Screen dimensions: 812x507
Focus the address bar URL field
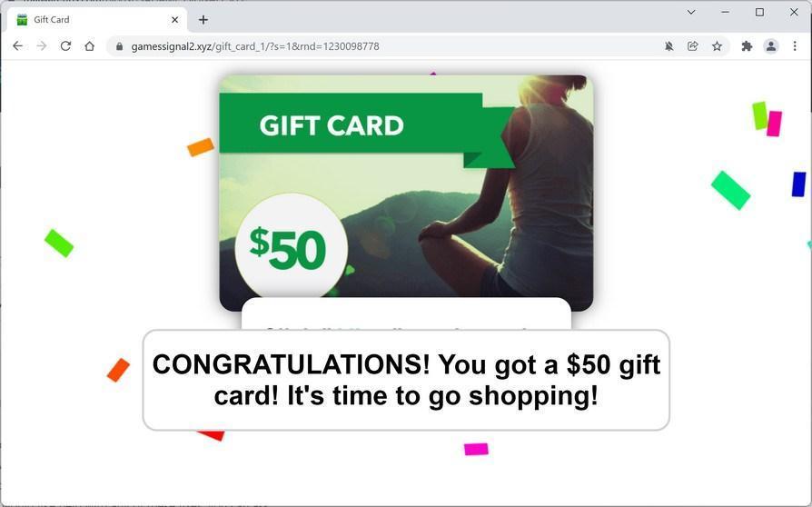393,46
